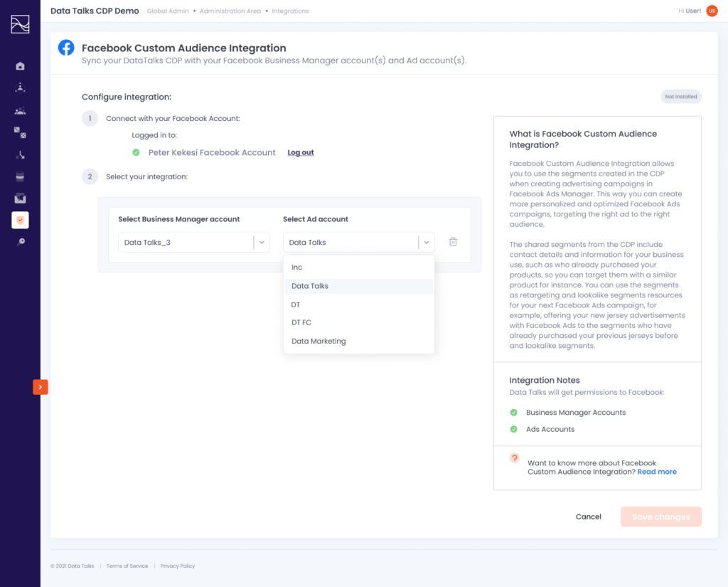Image resolution: width=728 pixels, height=587 pixels.
Task: Open the envelope icon in sidebar
Action: 20,199
